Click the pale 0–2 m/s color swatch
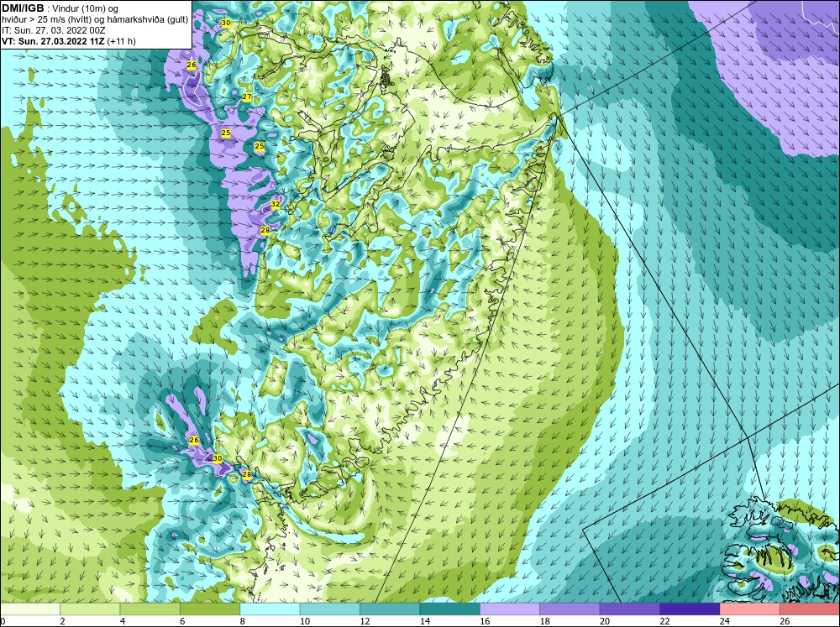This screenshot has height=627, width=840. tap(30, 609)
